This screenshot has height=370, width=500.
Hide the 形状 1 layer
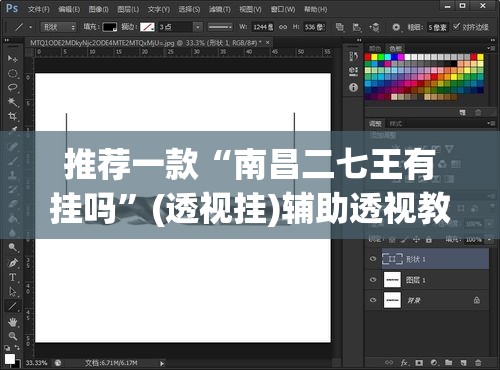[373, 259]
